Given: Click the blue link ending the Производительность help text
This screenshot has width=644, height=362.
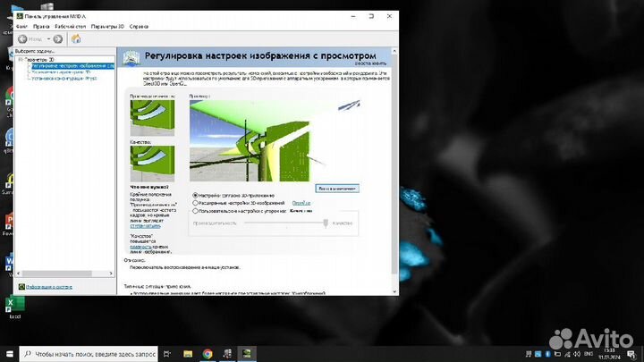Looking at the screenshot, I should click(x=145, y=226).
